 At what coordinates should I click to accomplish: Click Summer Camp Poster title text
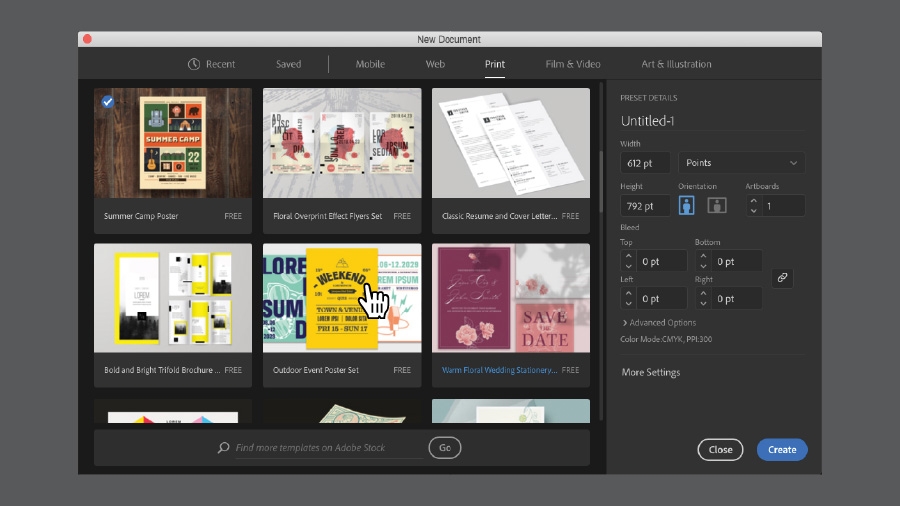tap(141, 216)
